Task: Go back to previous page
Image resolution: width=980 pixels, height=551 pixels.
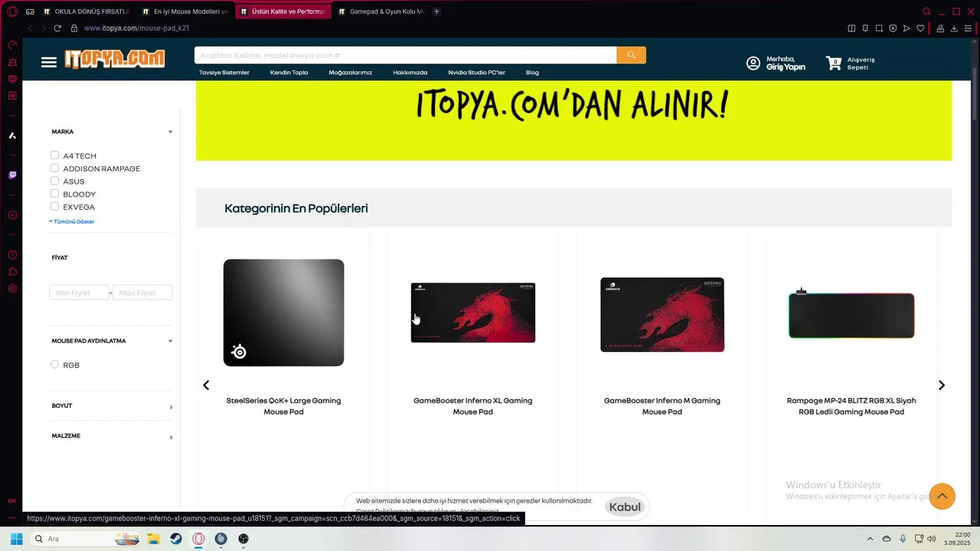Action: (x=30, y=28)
